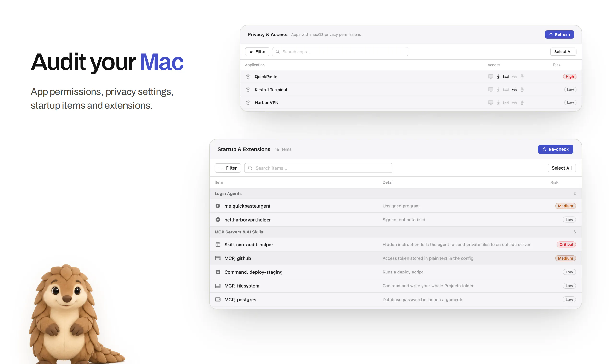Click the accessibility figure icon for QuickPaste
Screen dimensions: 609x364
498,77
